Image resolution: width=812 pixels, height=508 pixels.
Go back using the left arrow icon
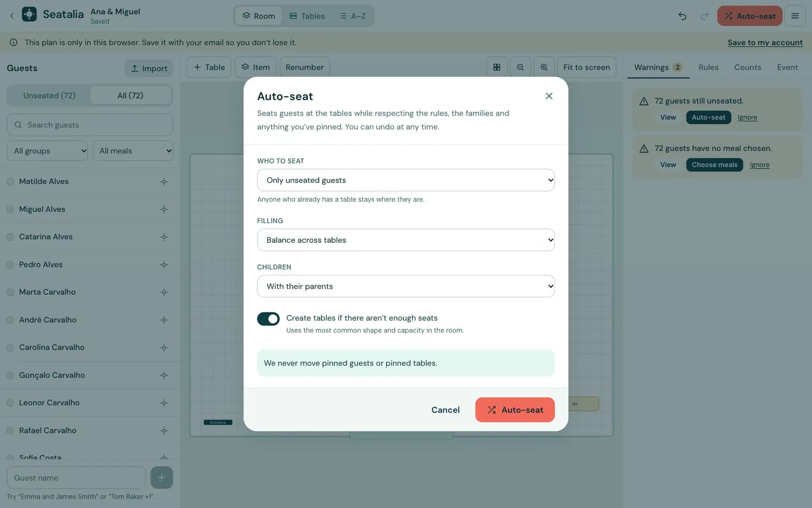(x=12, y=16)
